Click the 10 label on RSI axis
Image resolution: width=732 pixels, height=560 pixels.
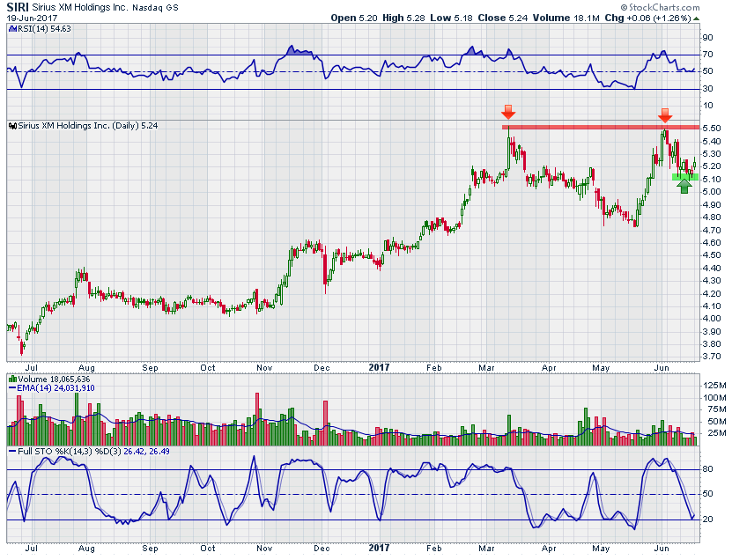[x=707, y=106]
